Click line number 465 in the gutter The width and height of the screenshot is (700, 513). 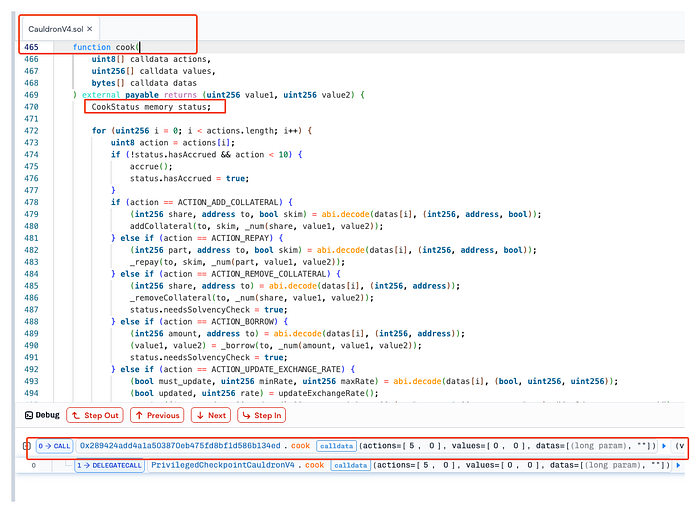tap(33, 47)
